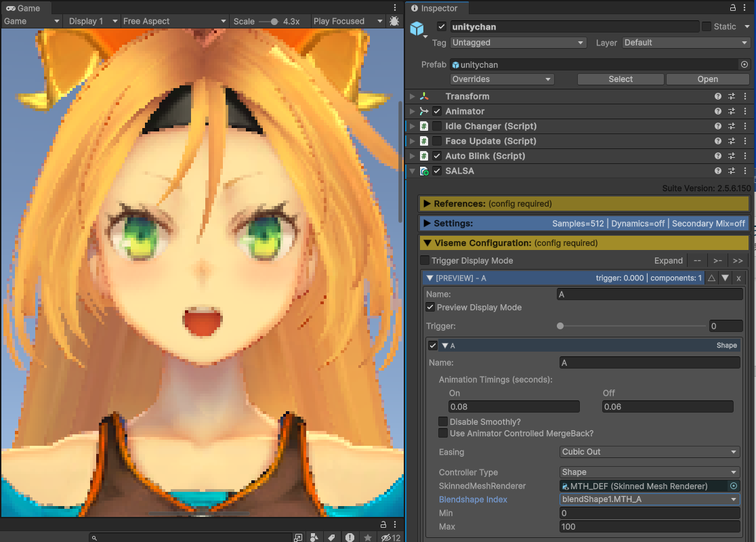Check Use Animator Controlled MergeBack?
This screenshot has width=756, height=542.
pos(442,433)
